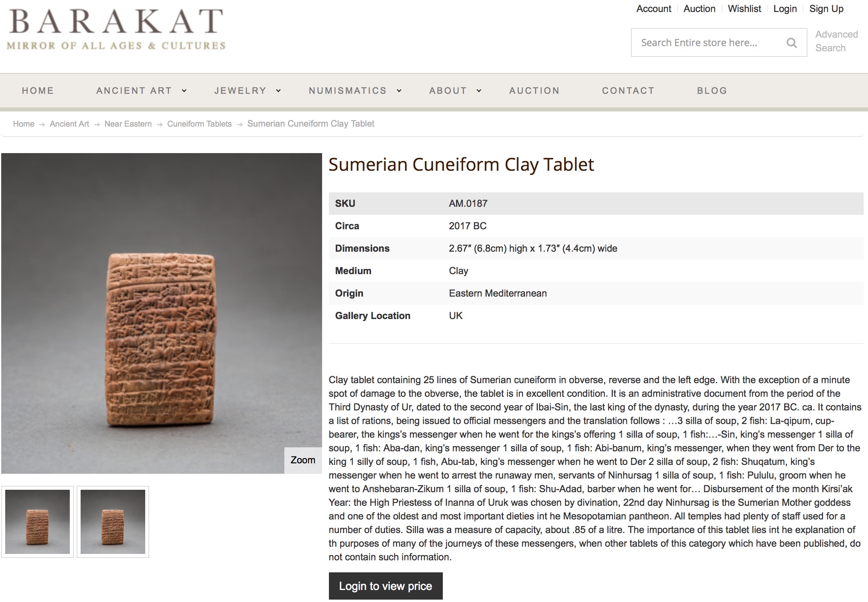The height and width of the screenshot is (602, 868).
Task: Open the Wishlist link
Action: (x=744, y=9)
